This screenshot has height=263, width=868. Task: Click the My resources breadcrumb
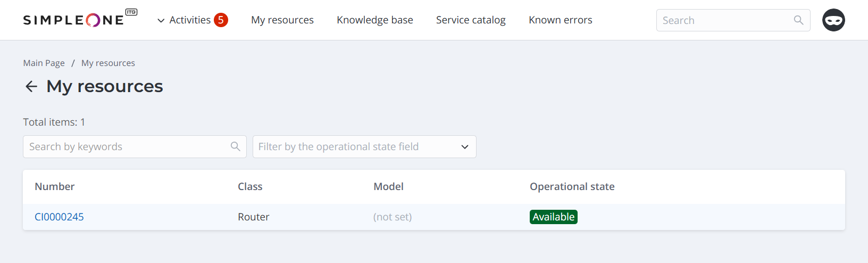pos(108,63)
